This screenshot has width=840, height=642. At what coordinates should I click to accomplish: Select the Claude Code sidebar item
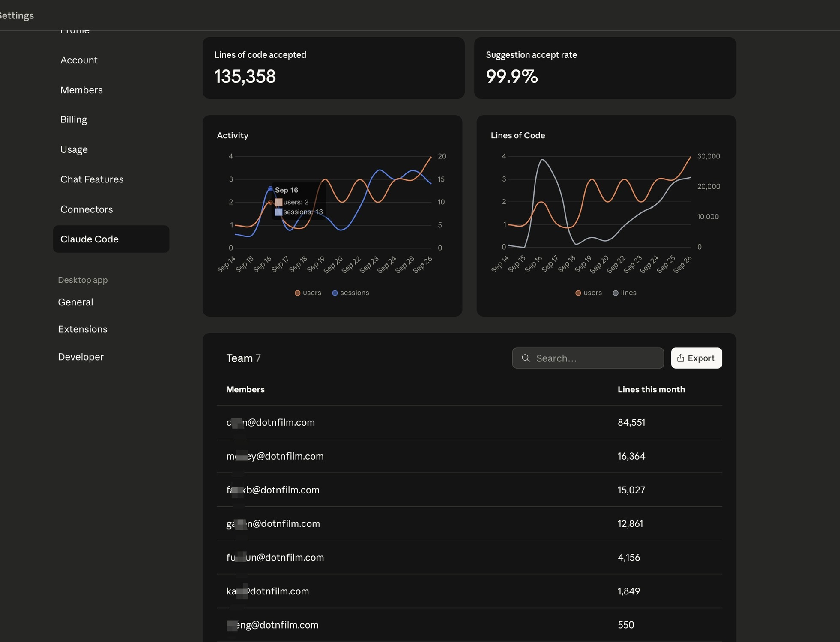pyautogui.click(x=111, y=239)
